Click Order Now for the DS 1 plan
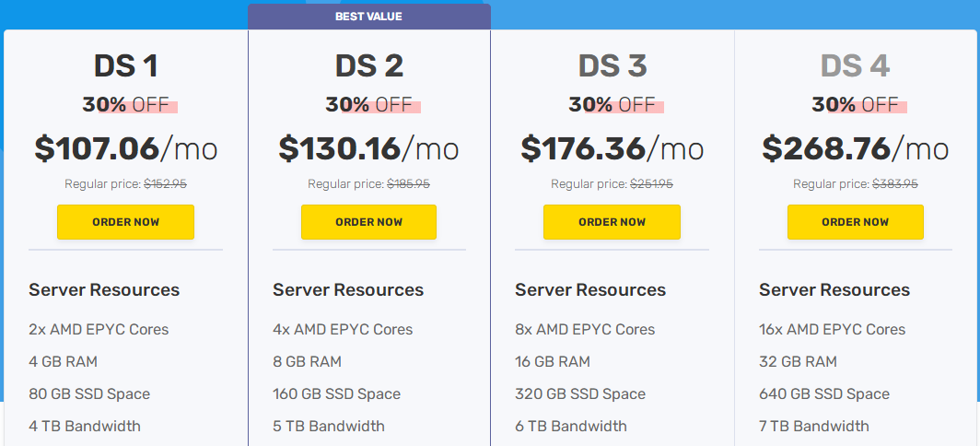 click(125, 222)
